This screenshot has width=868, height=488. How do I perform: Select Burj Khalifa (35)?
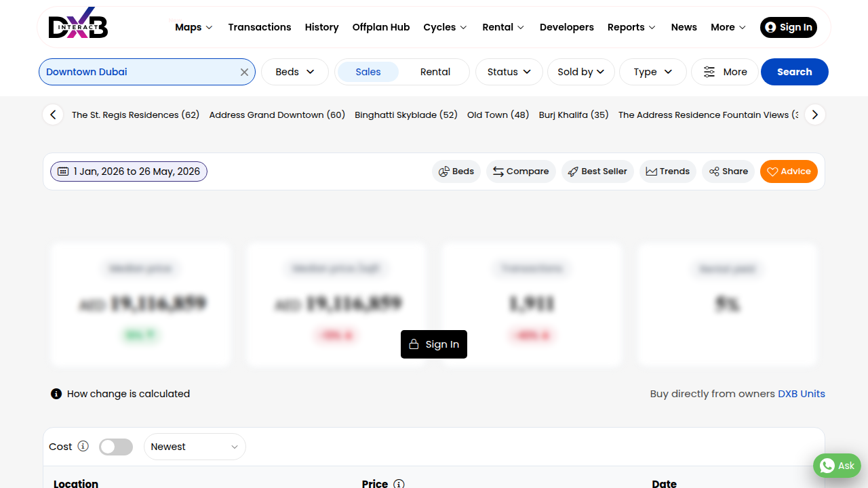[574, 115]
